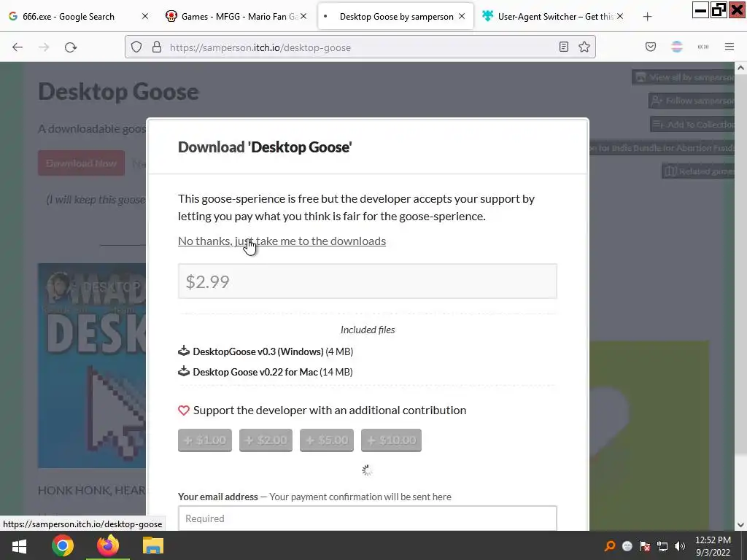The height and width of the screenshot is (560, 747).
Task: Click the Indie Bundle for Abortion Funds link
Action: pos(662,148)
